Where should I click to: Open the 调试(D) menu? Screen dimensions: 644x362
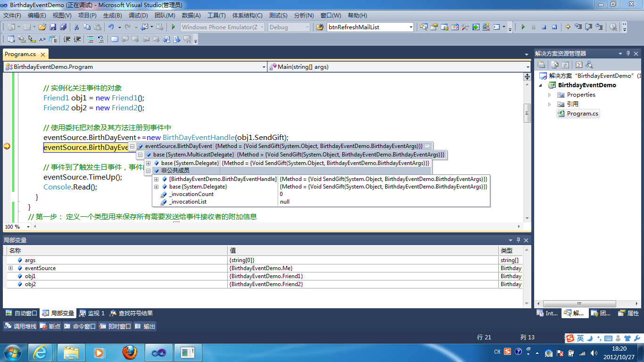(138, 16)
